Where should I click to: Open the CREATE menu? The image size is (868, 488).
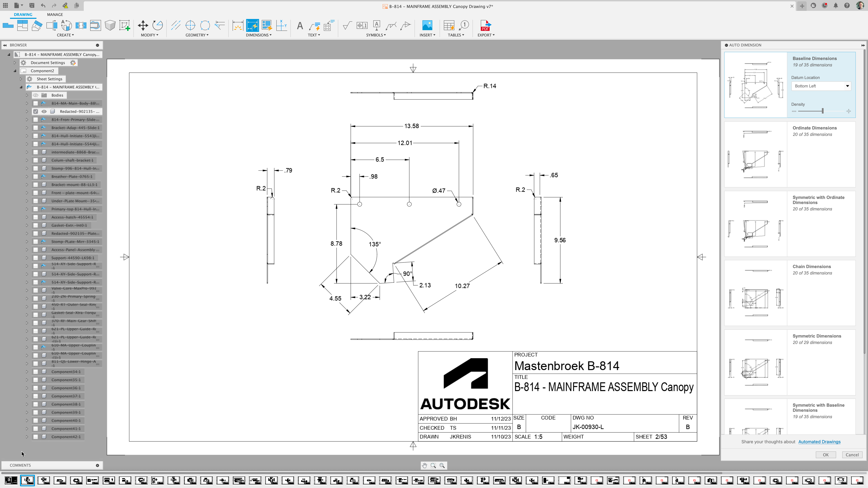pyautogui.click(x=65, y=35)
